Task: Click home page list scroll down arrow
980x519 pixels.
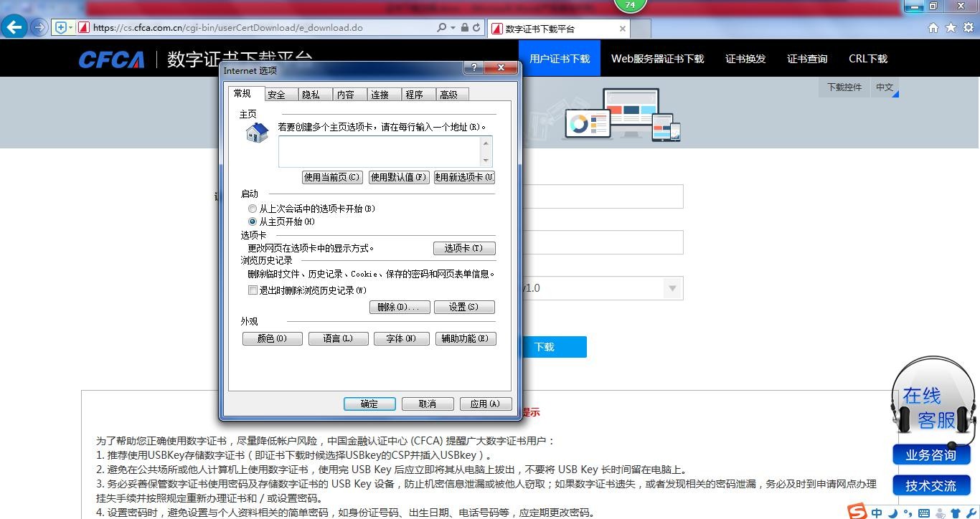Action: (x=486, y=161)
